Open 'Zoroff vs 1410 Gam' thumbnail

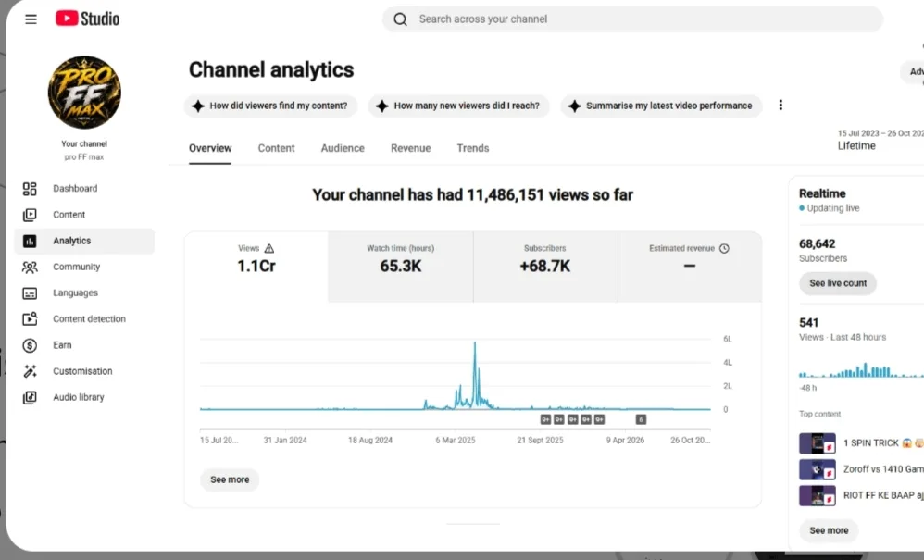click(818, 469)
